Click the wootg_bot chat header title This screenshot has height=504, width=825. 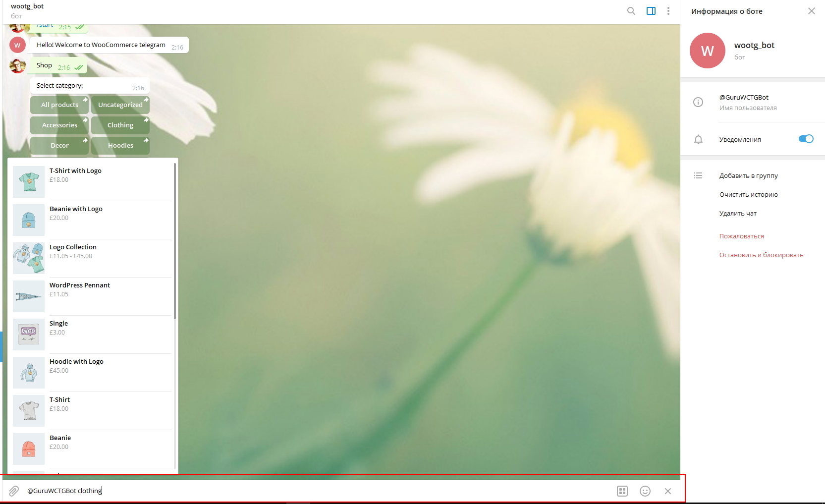(27, 6)
